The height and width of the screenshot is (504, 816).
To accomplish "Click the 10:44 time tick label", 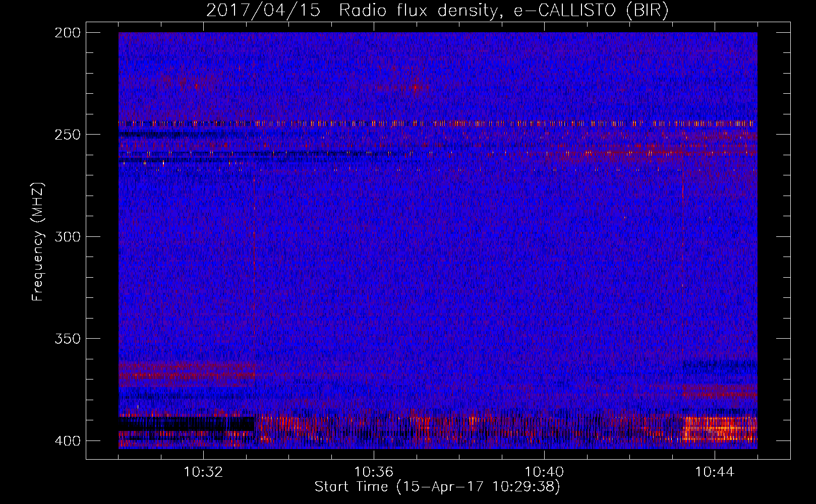I will [x=715, y=472].
